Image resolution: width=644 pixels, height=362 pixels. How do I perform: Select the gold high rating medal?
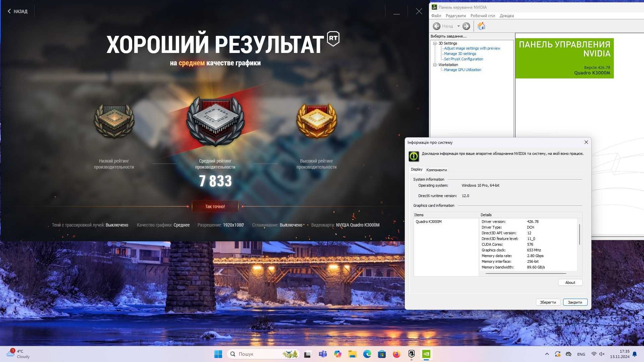(x=317, y=121)
